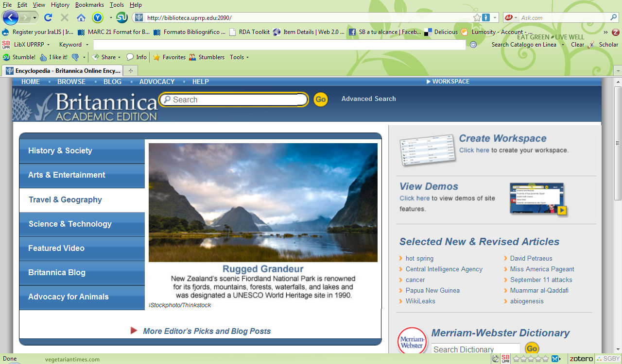The width and height of the screenshot is (622, 364).
Task: Open the Search Catalogo en Linea dropdown
Action: point(563,45)
